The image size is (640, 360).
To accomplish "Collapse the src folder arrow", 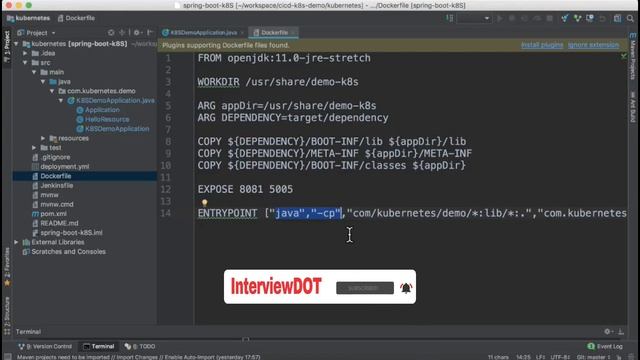I will click(25, 62).
